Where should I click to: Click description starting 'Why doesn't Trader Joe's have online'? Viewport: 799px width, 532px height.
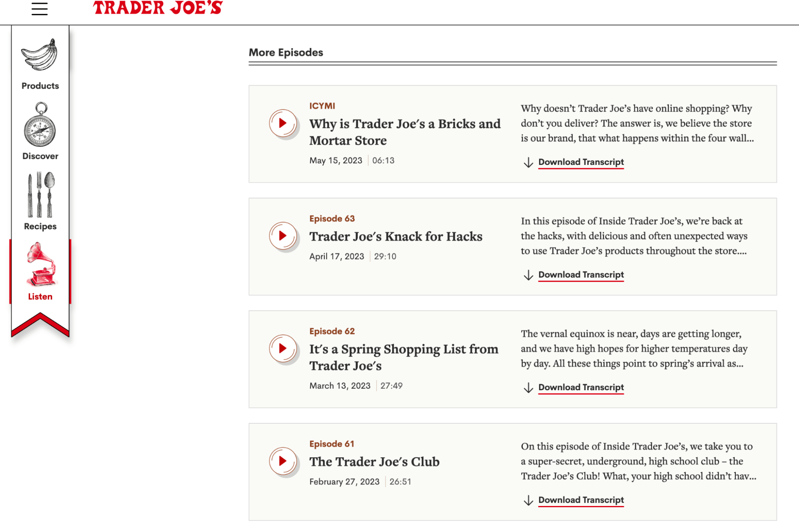[638, 123]
